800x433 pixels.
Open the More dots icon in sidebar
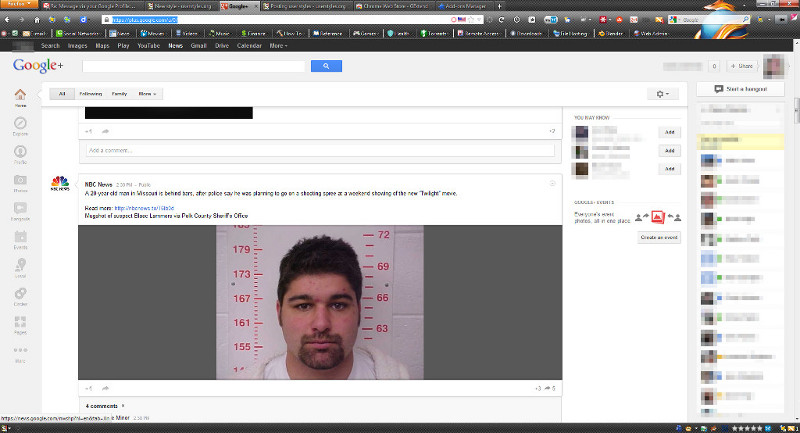[x=20, y=350]
